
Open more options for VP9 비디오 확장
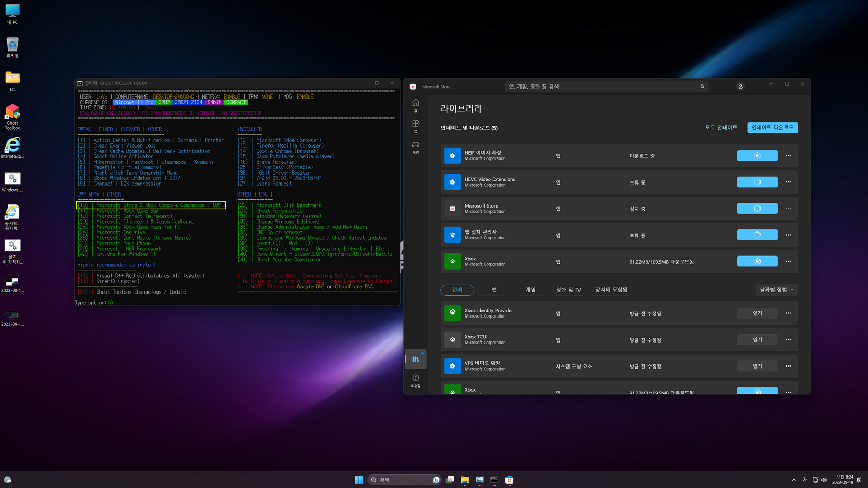coord(788,366)
